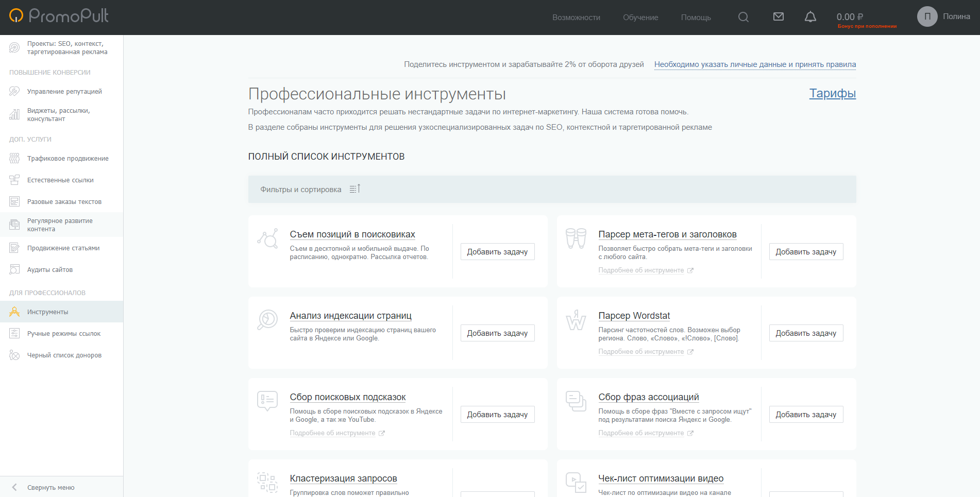Click the Инструменты compass icon in sidebar
The image size is (980, 497).
(14, 312)
